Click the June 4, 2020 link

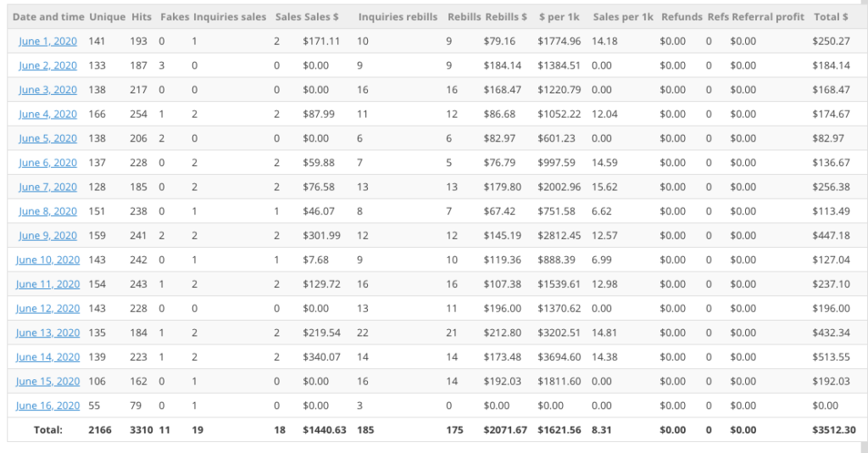pos(47,114)
